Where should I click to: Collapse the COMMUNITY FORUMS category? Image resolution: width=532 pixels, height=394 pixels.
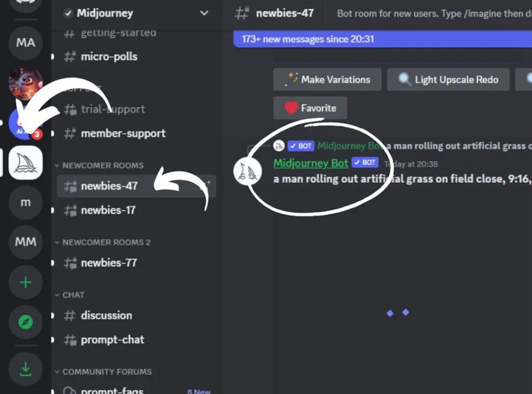click(103, 372)
